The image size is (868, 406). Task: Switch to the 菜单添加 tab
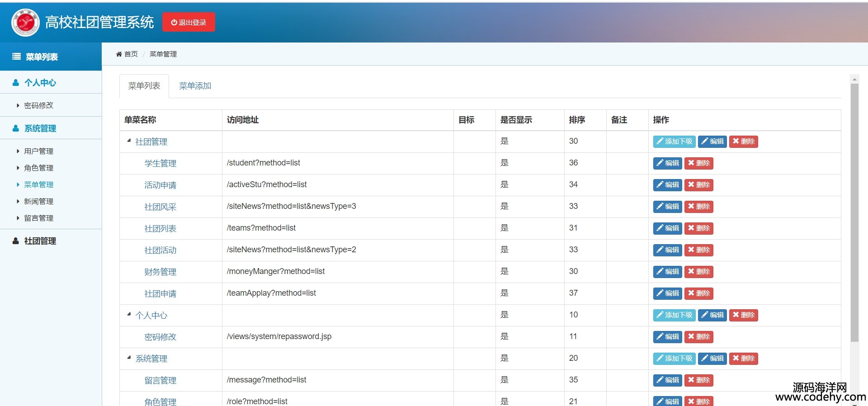tap(195, 86)
